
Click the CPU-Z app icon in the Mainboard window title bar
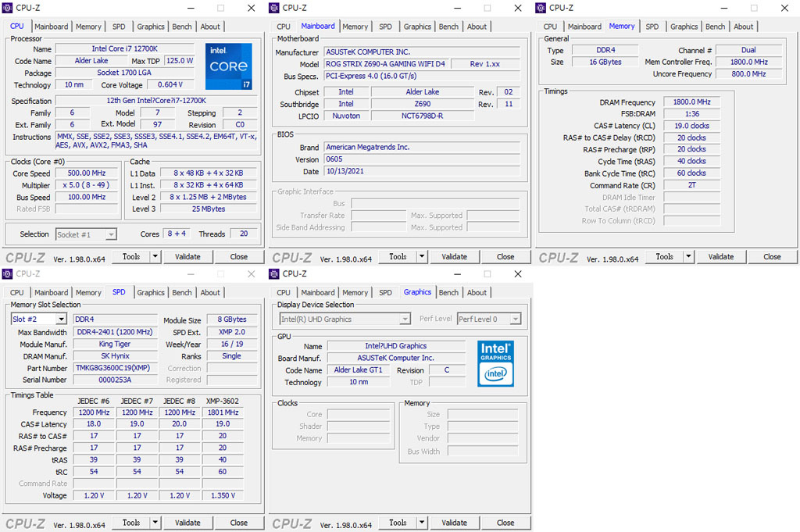coord(274,8)
